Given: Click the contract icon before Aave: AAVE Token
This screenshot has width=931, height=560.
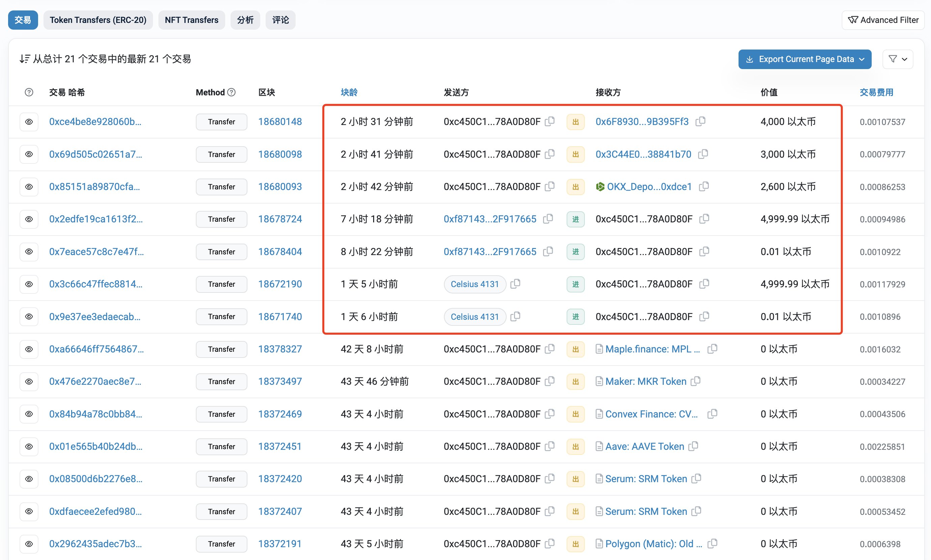Looking at the screenshot, I should point(599,446).
